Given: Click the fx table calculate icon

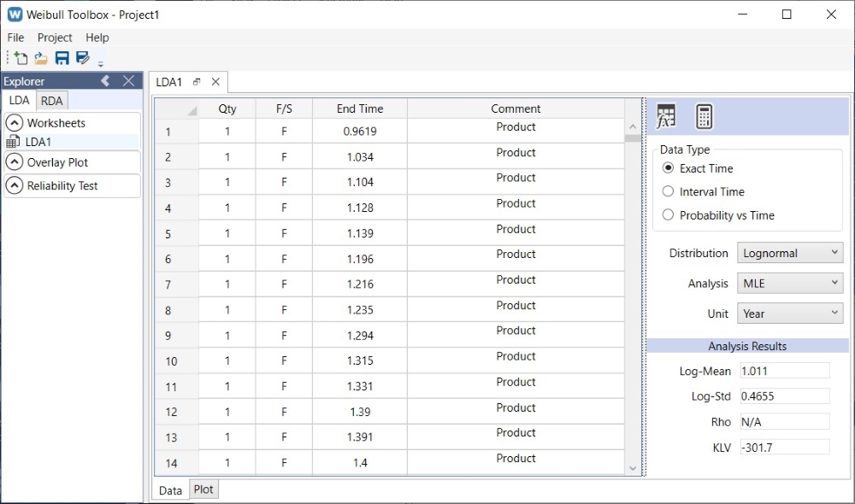Looking at the screenshot, I should tap(666, 116).
